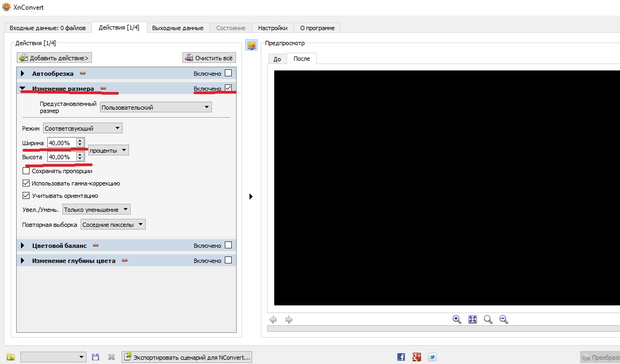
Task: Click the black preview image area
Action: 447,188
